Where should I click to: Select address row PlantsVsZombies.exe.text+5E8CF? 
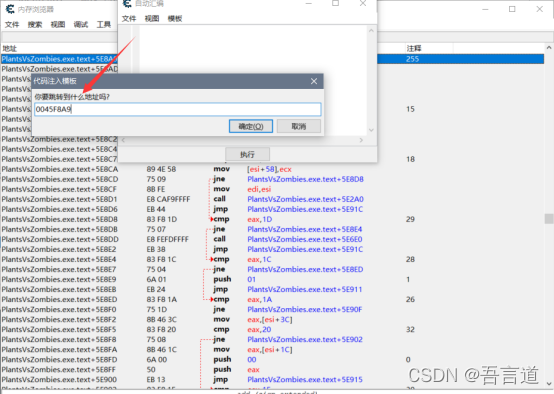[x=59, y=189]
